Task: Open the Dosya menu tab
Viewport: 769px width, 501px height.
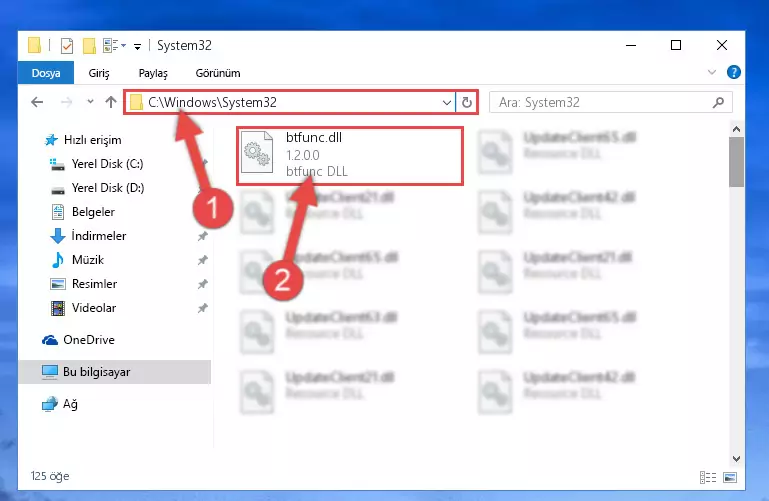Action: click(46, 73)
